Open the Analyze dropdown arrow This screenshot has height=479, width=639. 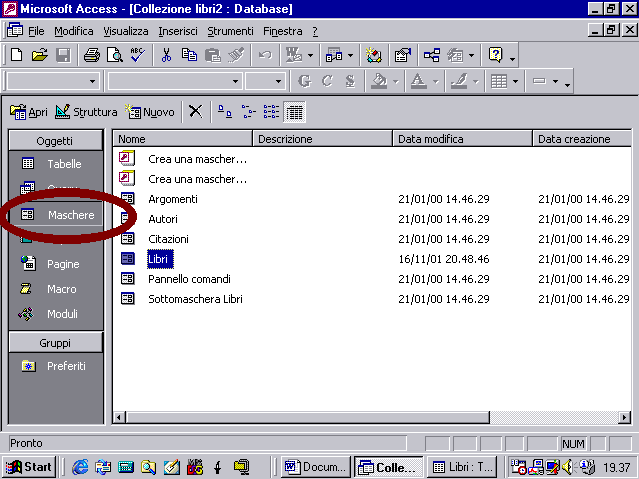[x=350, y=55]
